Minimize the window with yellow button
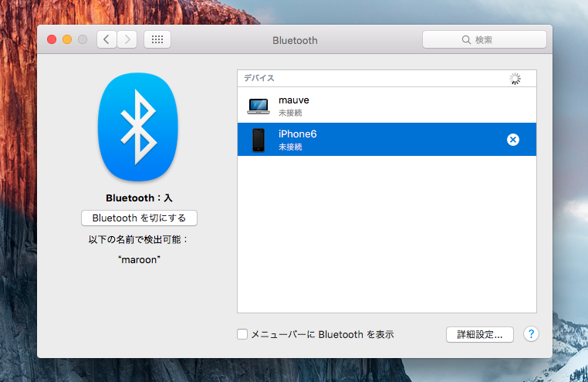Image resolution: width=588 pixels, height=382 pixels. (x=67, y=39)
